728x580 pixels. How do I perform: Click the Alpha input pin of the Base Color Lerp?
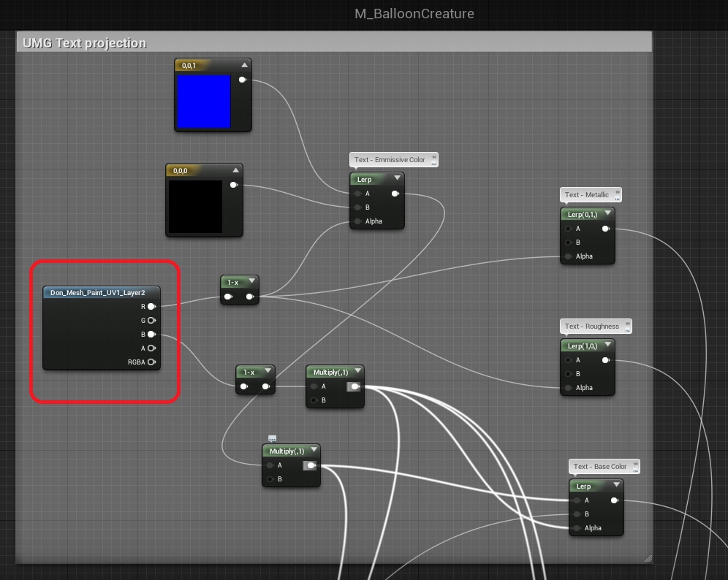click(x=577, y=528)
